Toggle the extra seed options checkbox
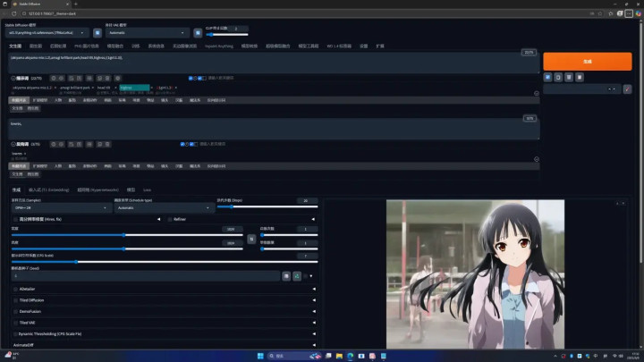The width and height of the screenshot is (644, 362). point(305,276)
